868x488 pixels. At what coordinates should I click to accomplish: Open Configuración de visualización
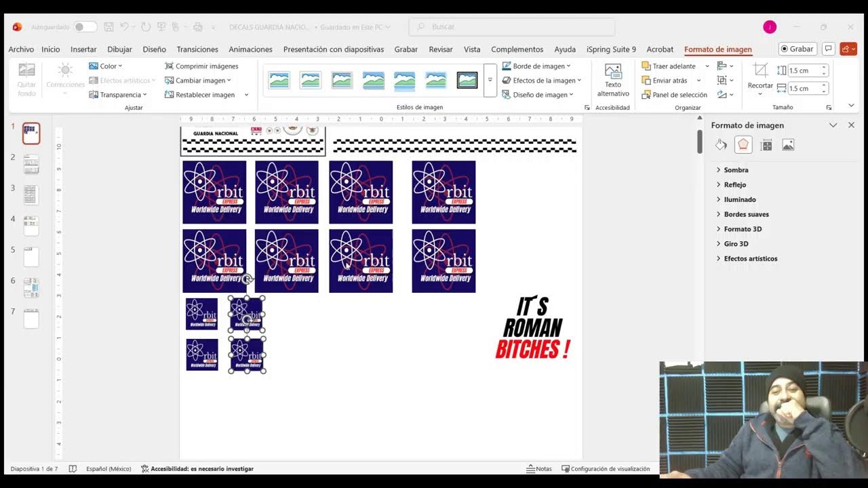tap(606, 468)
